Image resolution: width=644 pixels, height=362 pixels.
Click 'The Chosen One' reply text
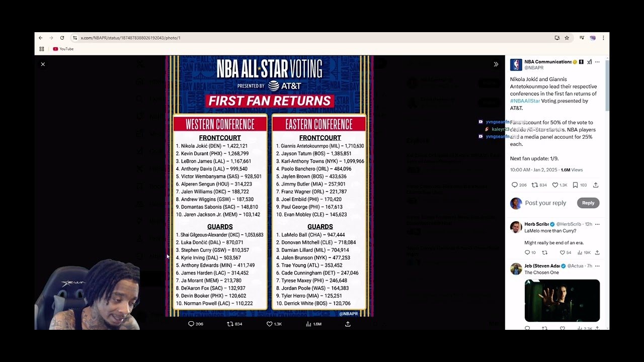[x=542, y=273]
